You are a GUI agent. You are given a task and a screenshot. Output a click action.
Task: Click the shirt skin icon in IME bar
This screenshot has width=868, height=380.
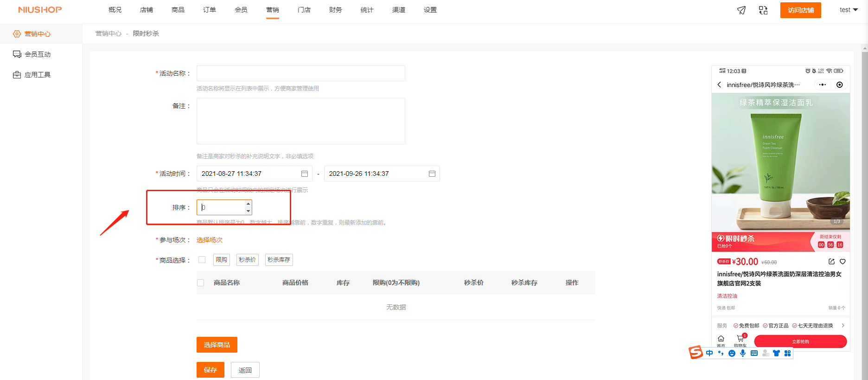pyautogui.click(x=776, y=354)
